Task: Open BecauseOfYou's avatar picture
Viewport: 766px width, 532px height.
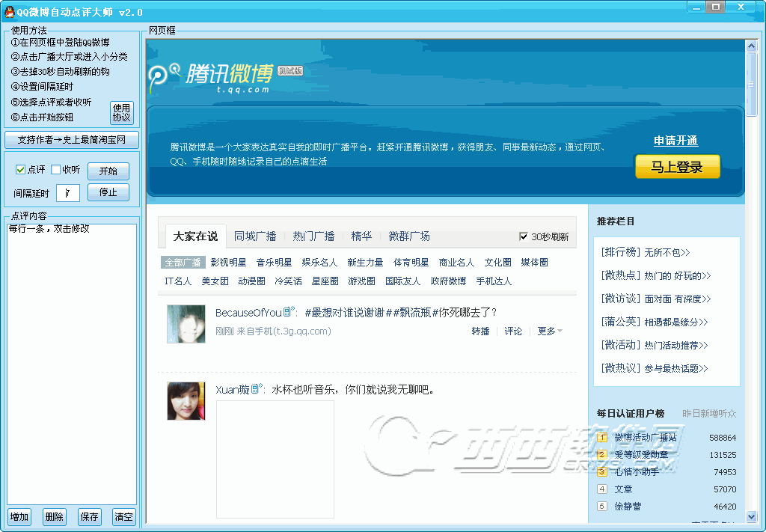Action: (186, 324)
